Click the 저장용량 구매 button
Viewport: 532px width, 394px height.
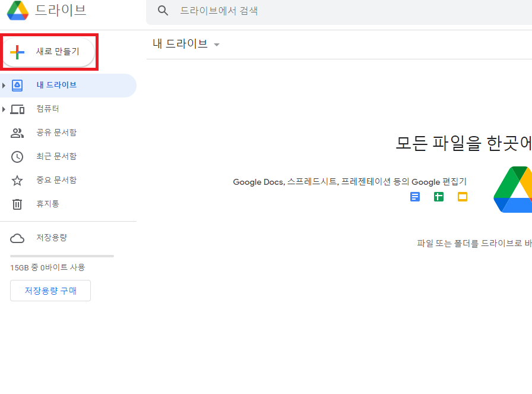point(50,291)
